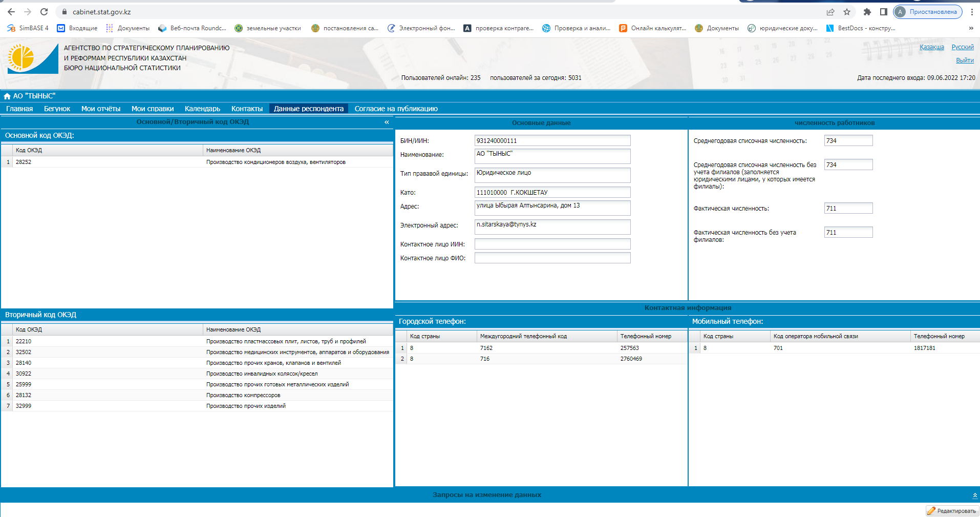The width and height of the screenshot is (980, 517).
Task: Select the 'Данные респондента' tab
Action: pos(309,109)
